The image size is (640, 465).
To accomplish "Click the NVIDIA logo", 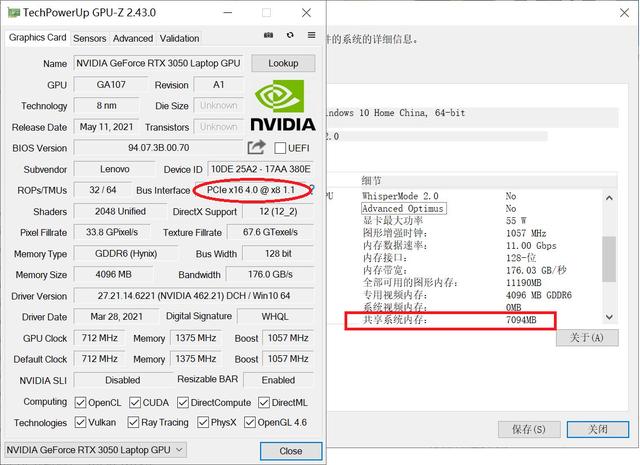I will (x=282, y=105).
